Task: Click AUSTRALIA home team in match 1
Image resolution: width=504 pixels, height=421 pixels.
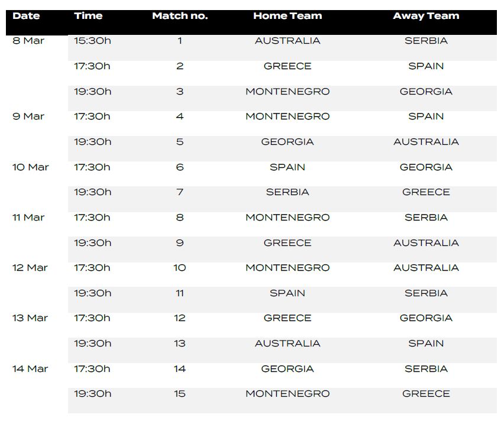Action: (287, 41)
